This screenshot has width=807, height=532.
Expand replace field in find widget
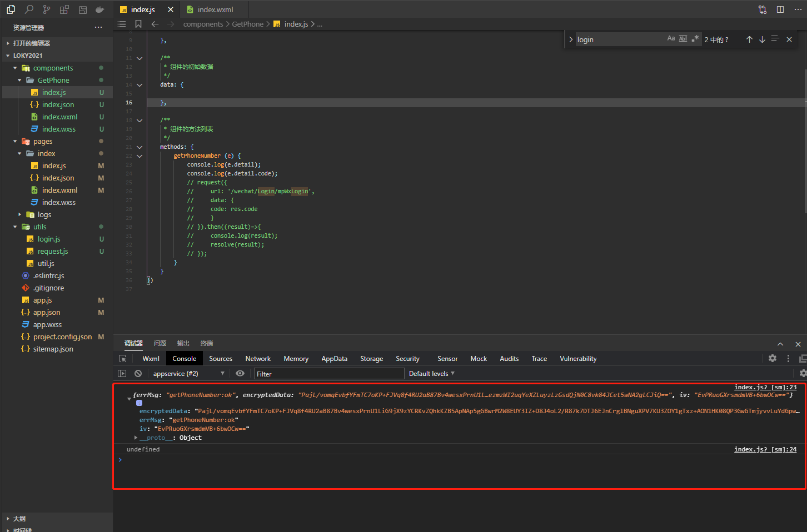pos(571,39)
